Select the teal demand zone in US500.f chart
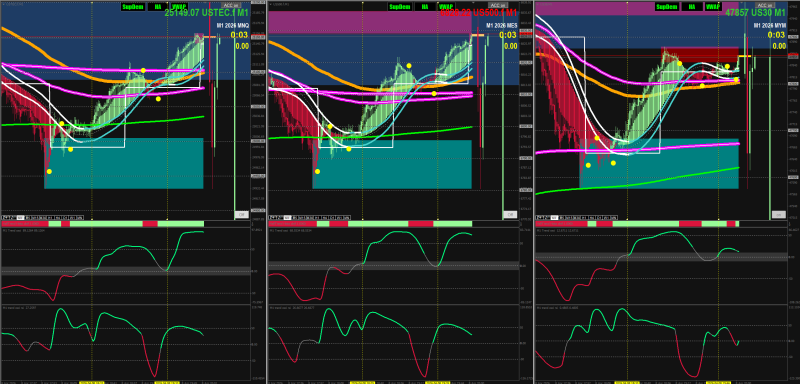The image size is (800, 384). pos(392,164)
